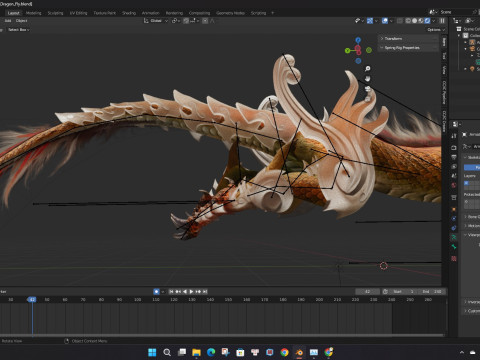The image size is (480, 360).
Task: Open Microsoft Edge from the taskbar
Action: (x=211, y=352)
